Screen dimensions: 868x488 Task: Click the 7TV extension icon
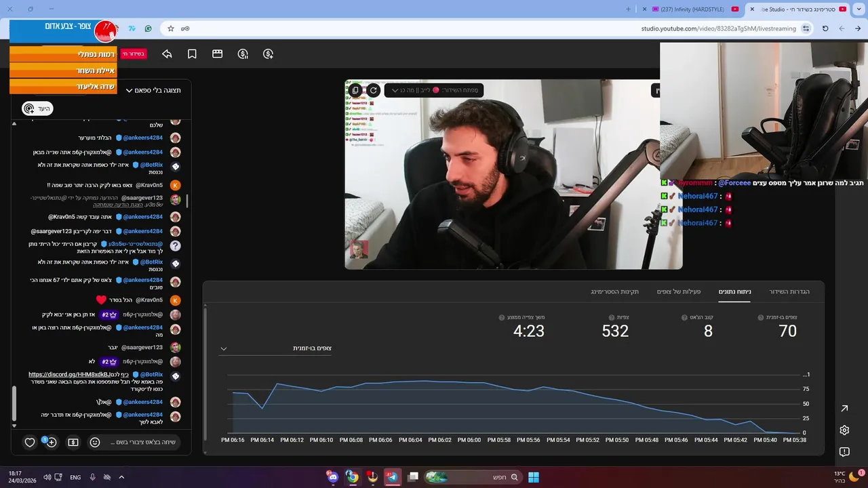[132, 28]
